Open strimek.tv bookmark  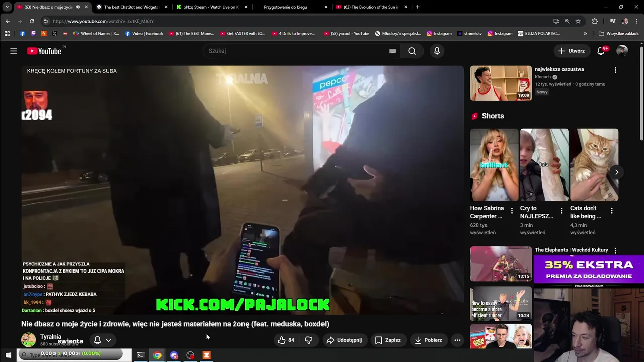pos(470,34)
